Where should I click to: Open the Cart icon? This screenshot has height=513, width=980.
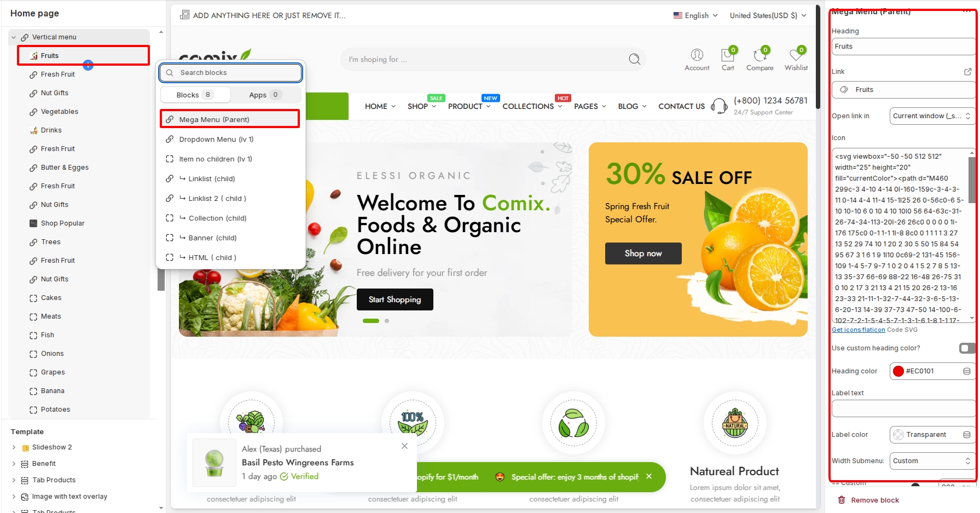click(x=727, y=55)
